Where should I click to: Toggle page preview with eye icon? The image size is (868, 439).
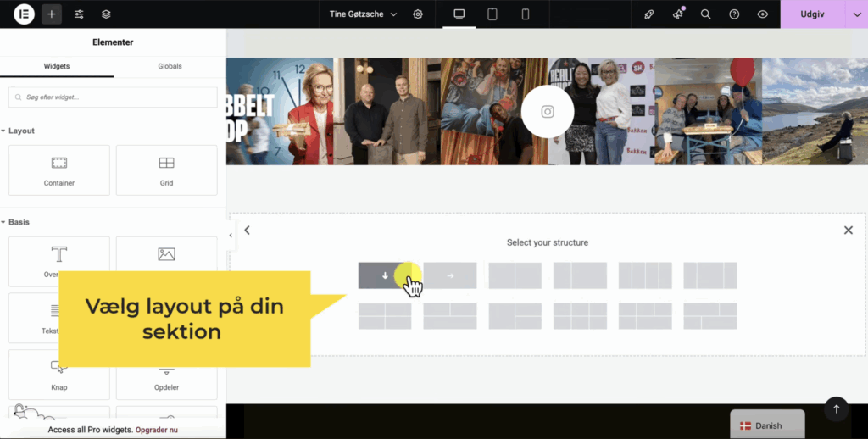point(762,14)
